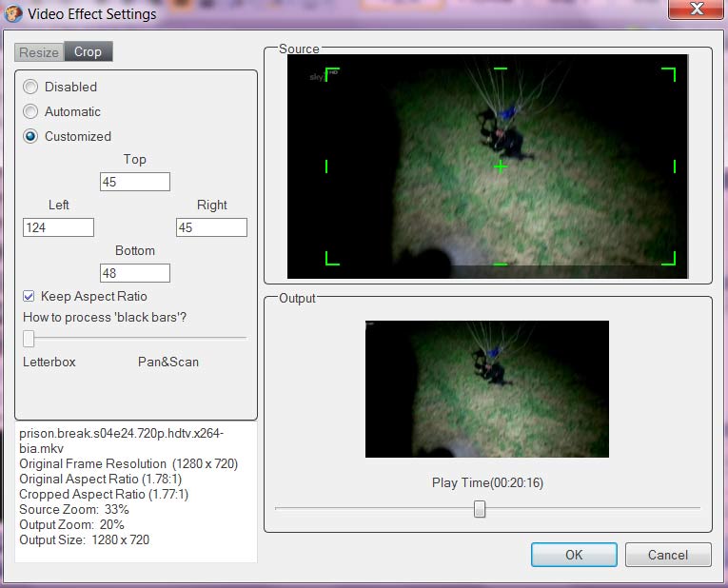Click the Original Aspect Ratio (1.78:1) text

coord(101,479)
